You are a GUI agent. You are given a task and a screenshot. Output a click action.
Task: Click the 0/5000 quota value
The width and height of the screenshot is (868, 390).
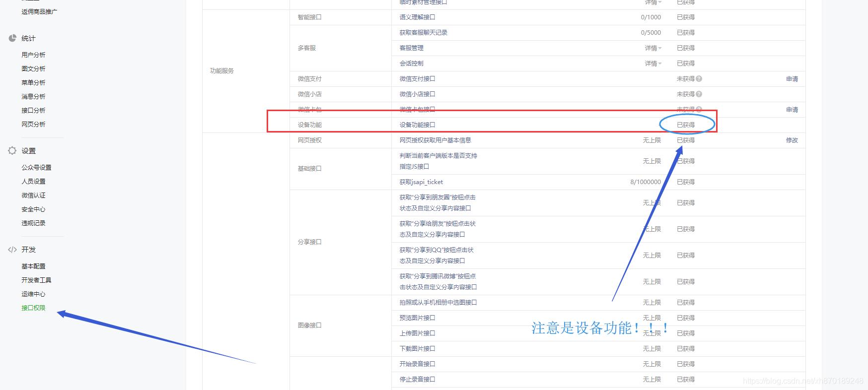click(x=651, y=32)
